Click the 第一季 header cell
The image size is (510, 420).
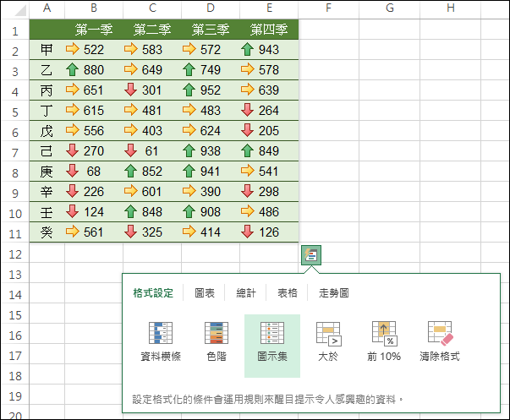[x=94, y=30]
